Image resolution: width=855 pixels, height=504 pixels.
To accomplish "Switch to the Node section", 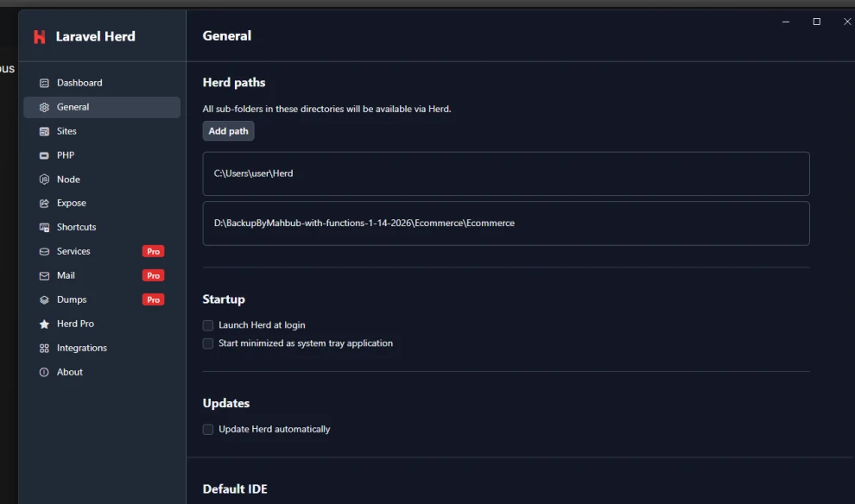I will (x=102, y=180).
